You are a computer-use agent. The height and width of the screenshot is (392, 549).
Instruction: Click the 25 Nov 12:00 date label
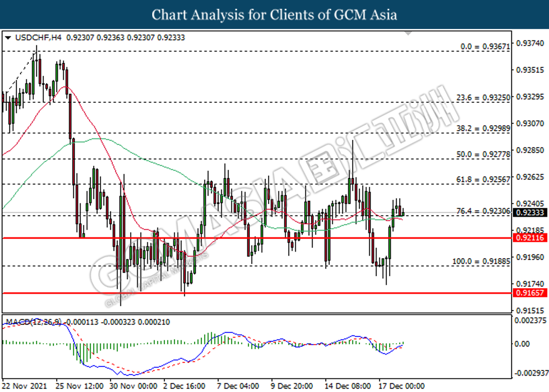pyautogui.click(x=79, y=386)
